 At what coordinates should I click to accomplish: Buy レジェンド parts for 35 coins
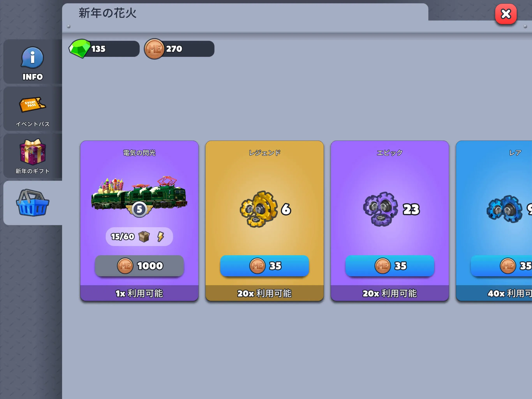264,266
